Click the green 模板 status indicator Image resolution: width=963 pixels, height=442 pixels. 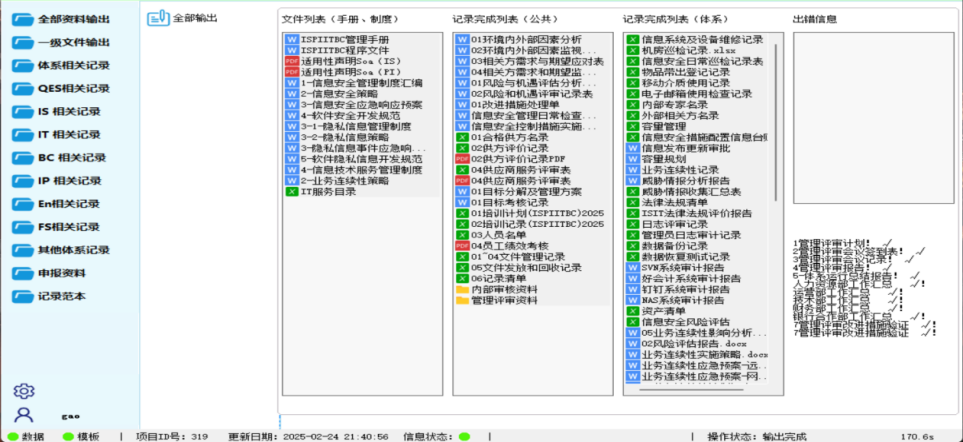pos(68,436)
